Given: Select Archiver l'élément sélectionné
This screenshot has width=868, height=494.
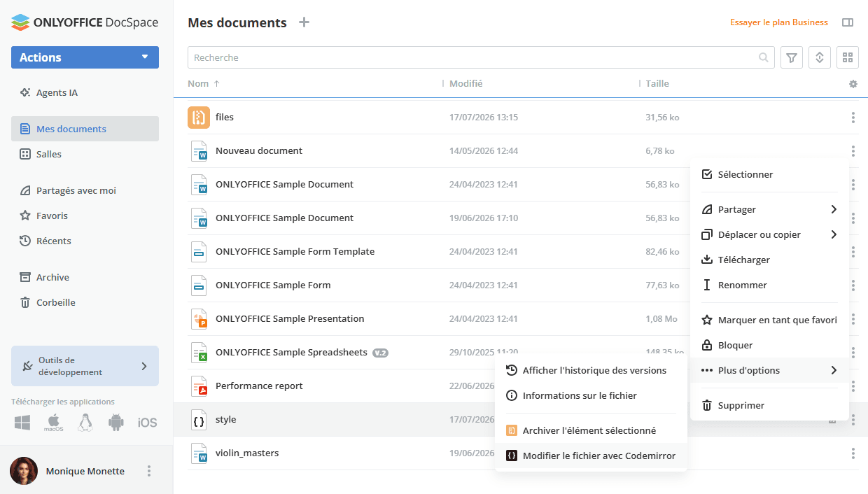Looking at the screenshot, I should coord(591,430).
